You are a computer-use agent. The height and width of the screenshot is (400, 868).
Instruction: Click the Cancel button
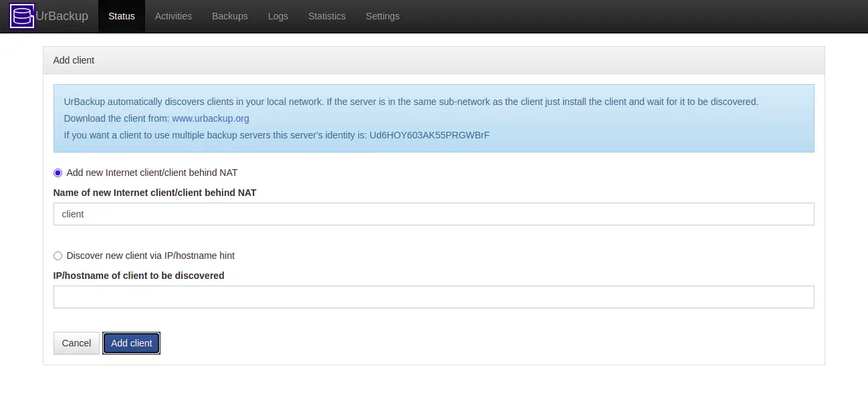pyautogui.click(x=76, y=343)
